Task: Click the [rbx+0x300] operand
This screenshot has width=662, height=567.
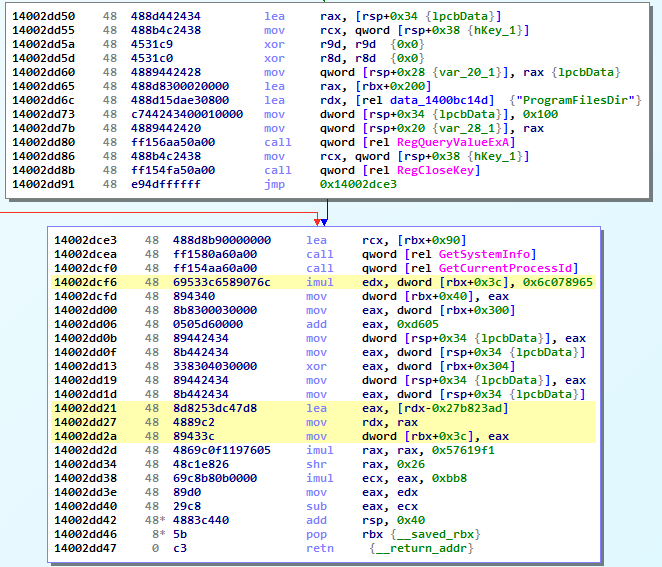Action: coord(477,310)
